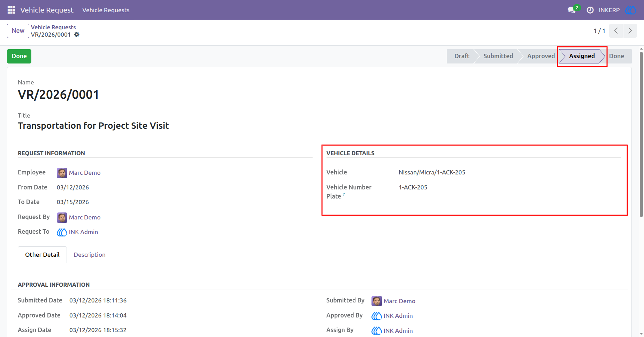Select the Assigned status stage
The image size is (644, 337).
582,56
